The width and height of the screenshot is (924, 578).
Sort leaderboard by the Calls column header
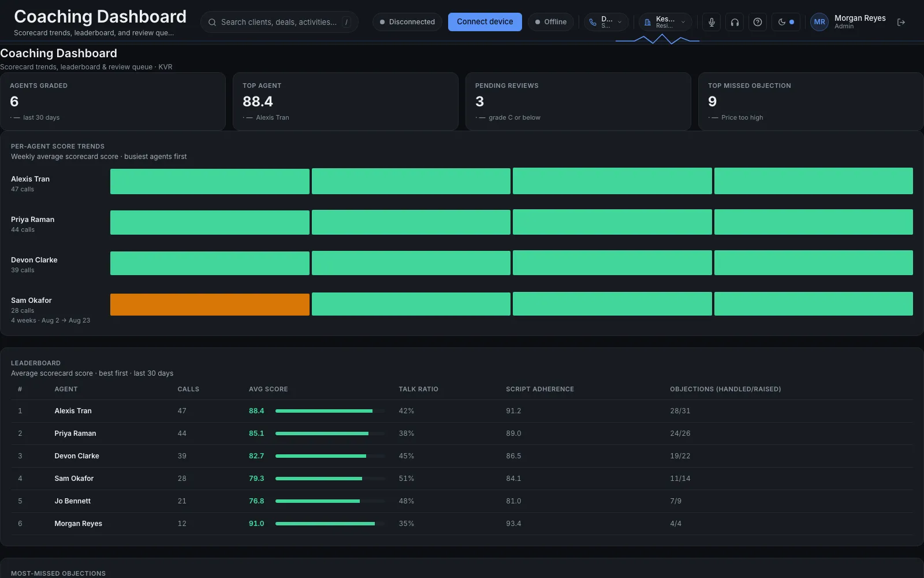click(188, 389)
